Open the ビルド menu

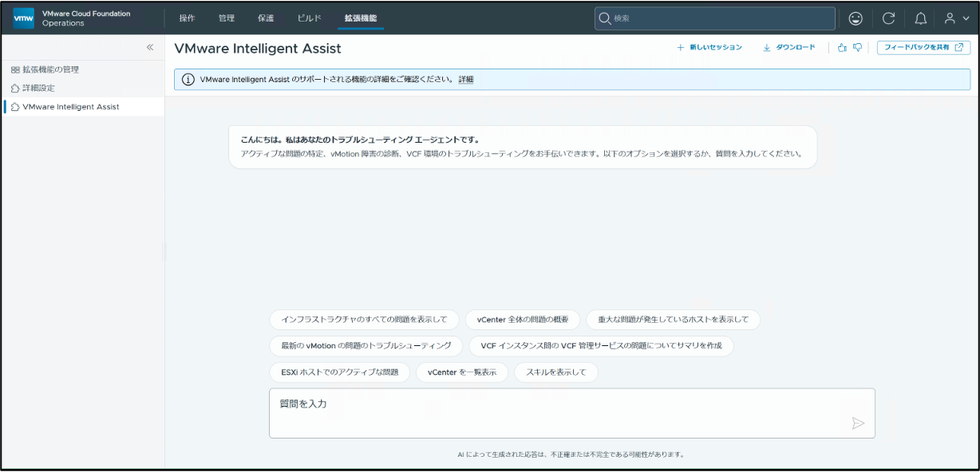point(310,18)
